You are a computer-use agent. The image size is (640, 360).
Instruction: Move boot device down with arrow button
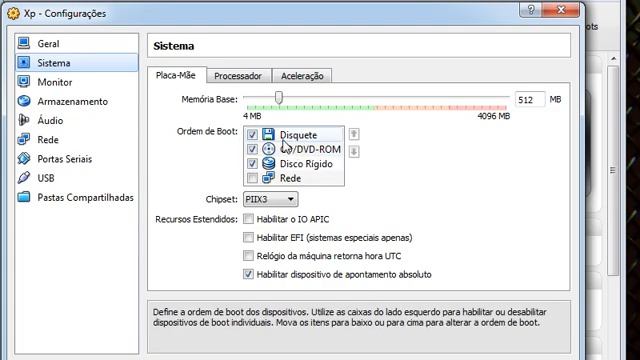pos(354,151)
